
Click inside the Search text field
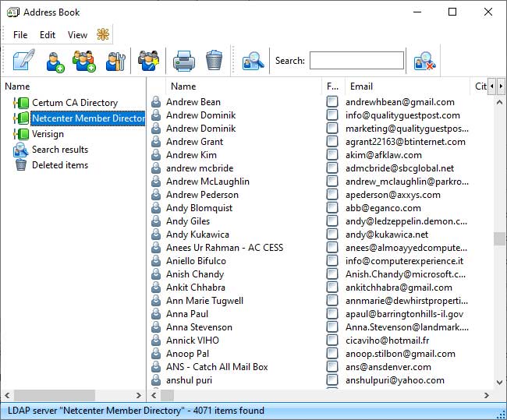356,61
